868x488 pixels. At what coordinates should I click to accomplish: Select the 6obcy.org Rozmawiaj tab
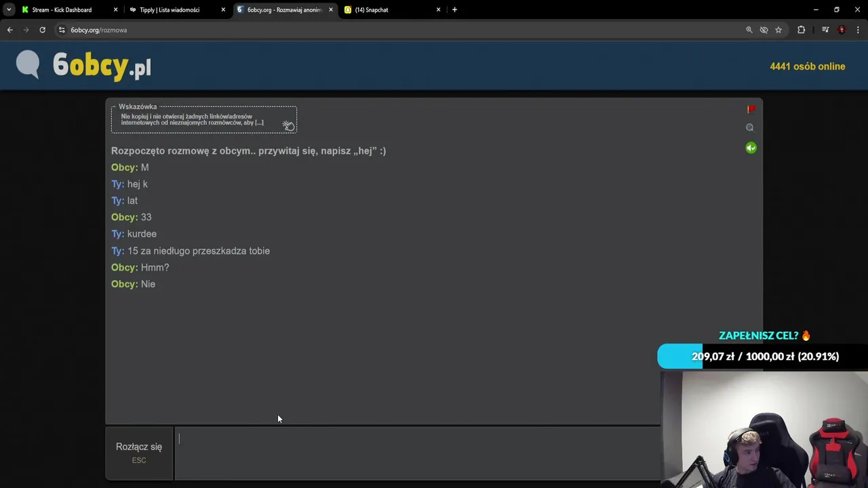point(284,10)
